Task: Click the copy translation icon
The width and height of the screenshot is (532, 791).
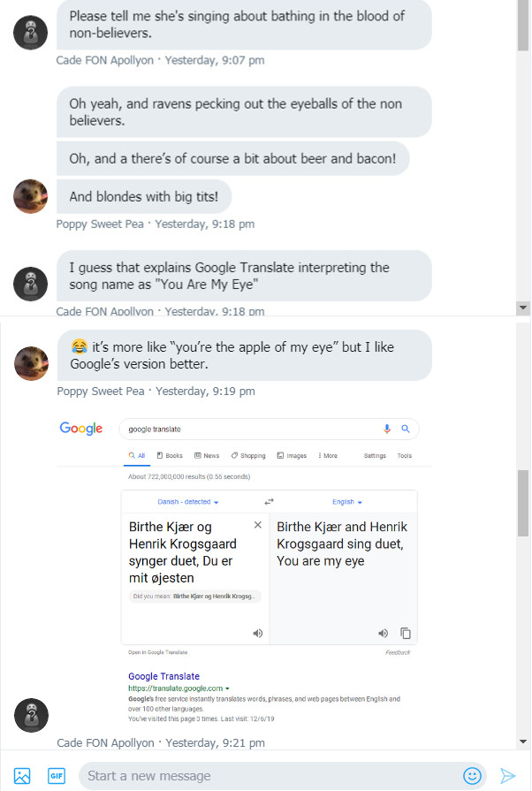Action: pyautogui.click(x=406, y=633)
